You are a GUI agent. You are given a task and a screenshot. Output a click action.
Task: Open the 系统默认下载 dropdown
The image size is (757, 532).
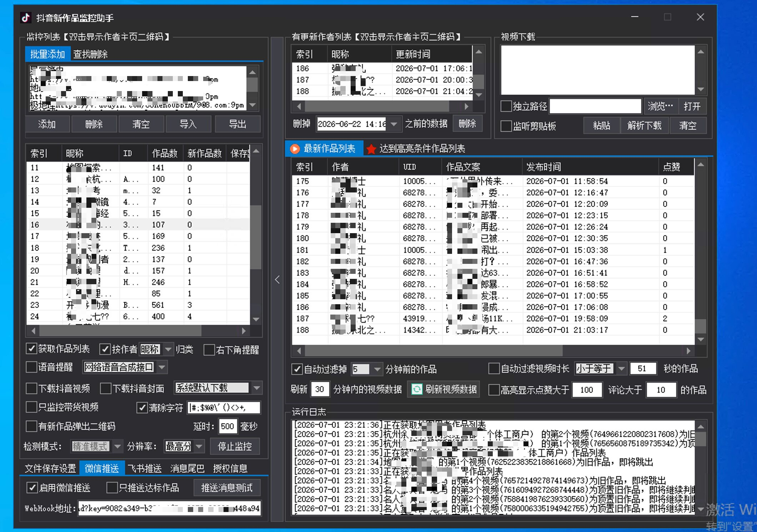click(256, 388)
